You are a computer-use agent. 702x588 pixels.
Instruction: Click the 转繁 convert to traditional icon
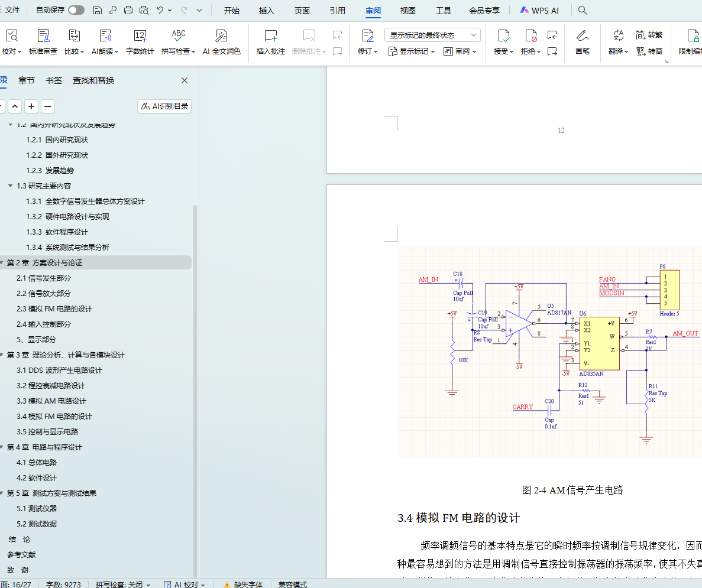[649, 35]
